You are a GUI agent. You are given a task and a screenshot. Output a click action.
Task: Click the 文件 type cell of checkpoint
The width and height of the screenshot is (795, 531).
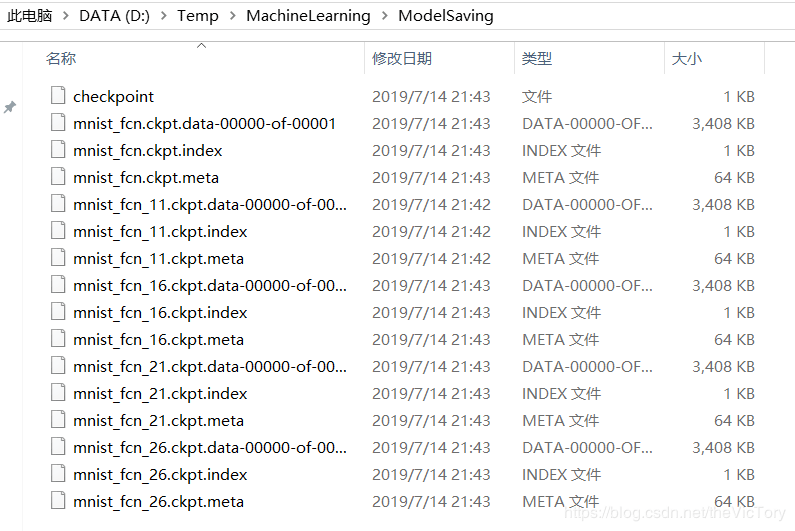pos(537,96)
